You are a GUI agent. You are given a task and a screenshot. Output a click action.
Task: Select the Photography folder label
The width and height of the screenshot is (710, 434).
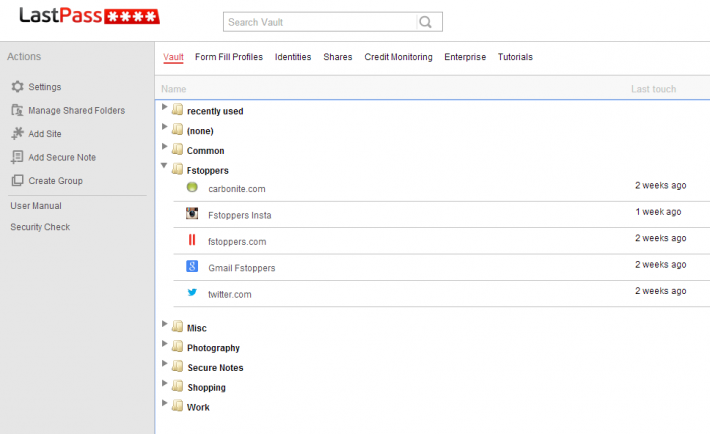213,348
